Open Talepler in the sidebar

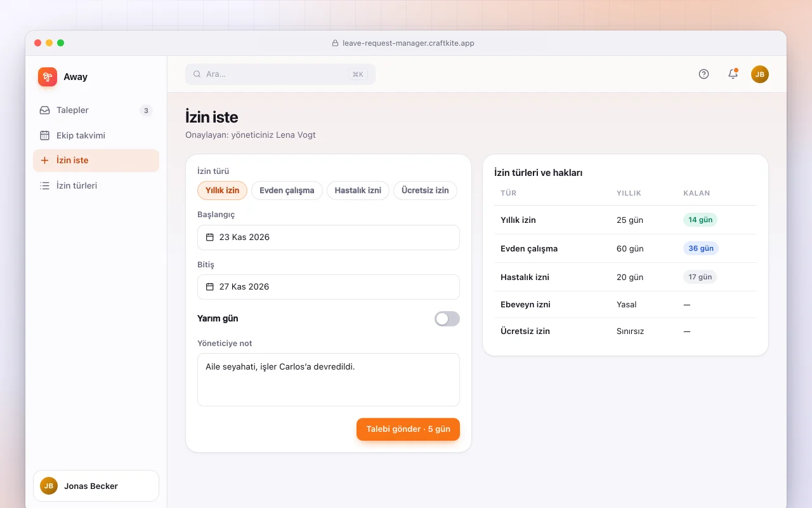[x=96, y=110]
